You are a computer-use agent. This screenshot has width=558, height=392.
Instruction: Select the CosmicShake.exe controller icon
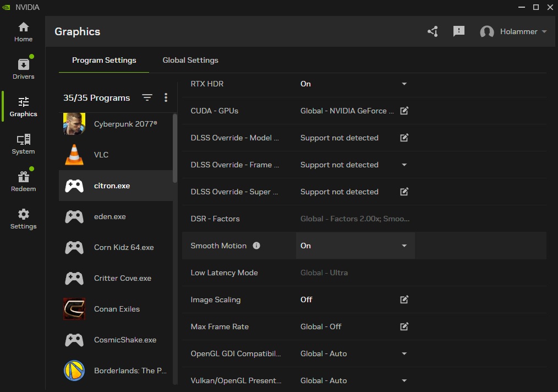[74, 340]
